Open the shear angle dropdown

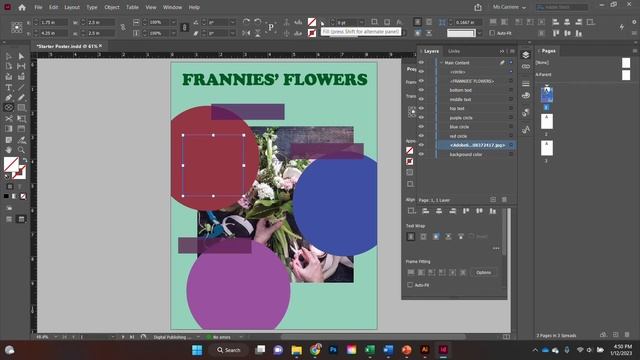coord(232,33)
